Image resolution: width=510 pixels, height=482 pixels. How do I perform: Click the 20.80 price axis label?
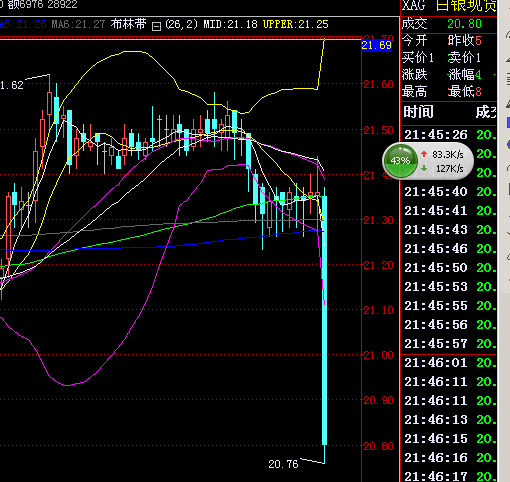[378, 446]
